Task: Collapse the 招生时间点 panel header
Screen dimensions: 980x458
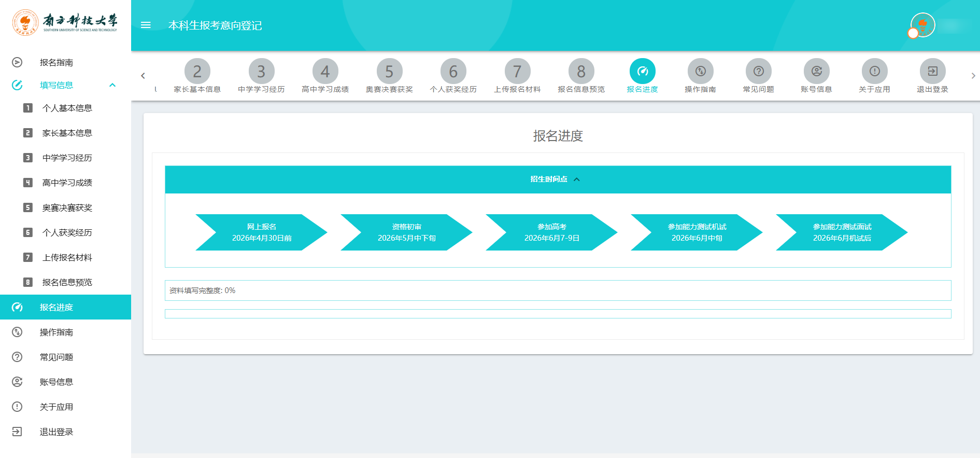Action: click(x=558, y=179)
